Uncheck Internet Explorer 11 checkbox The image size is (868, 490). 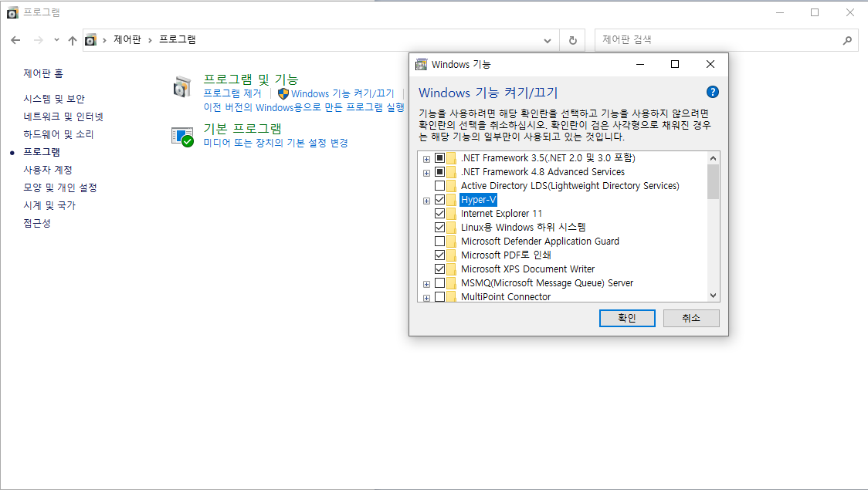pyautogui.click(x=439, y=213)
